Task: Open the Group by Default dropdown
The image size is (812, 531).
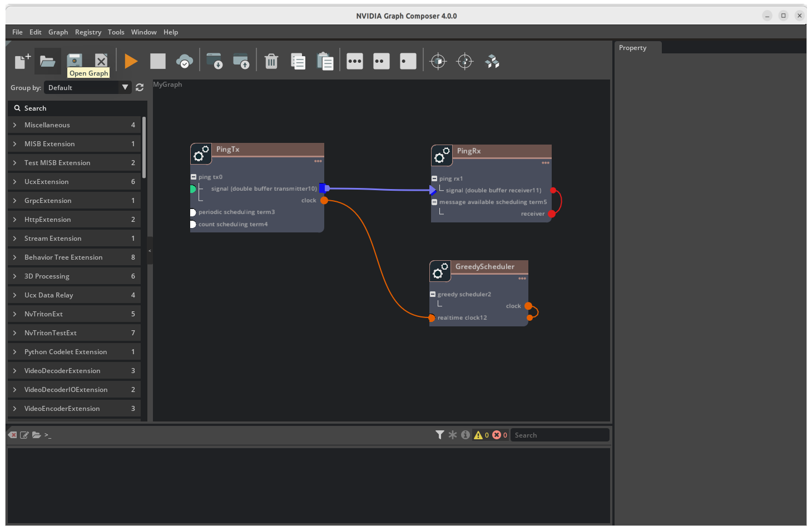Action: point(88,87)
